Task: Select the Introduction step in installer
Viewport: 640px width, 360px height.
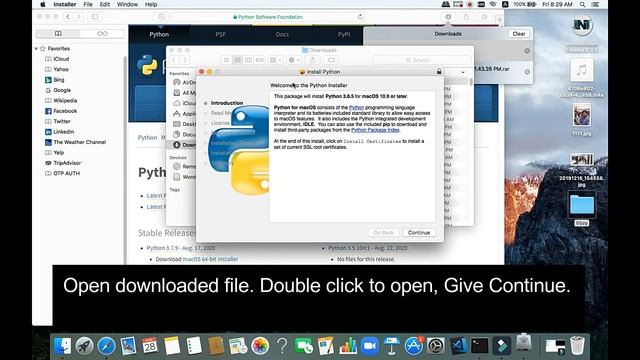Action: [227, 103]
